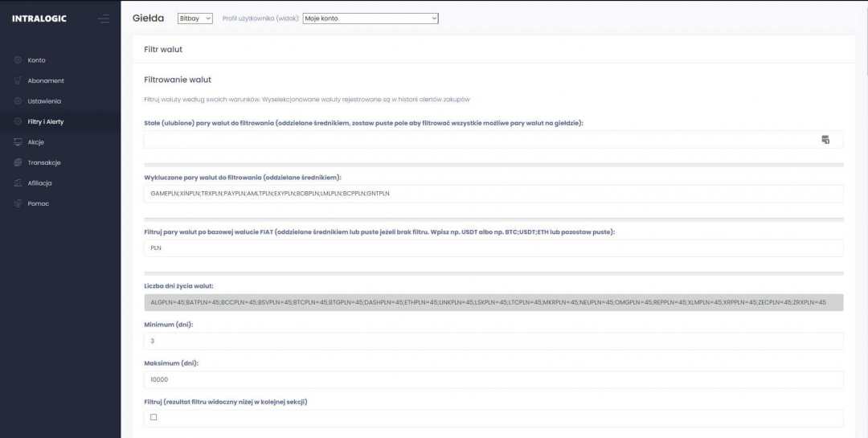Viewport: 868px width, 438px height.
Task: Click the Filtry i Alerty icon
Action: click(x=18, y=121)
